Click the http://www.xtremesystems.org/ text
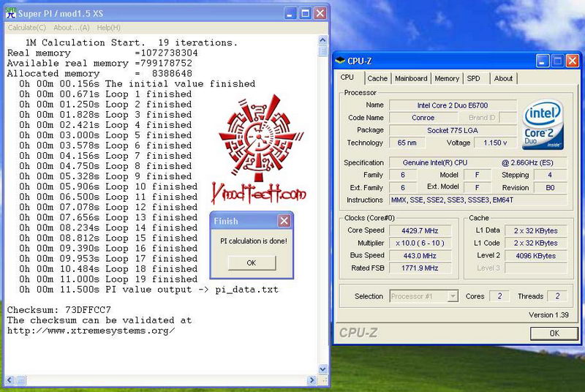 (x=91, y=331)
